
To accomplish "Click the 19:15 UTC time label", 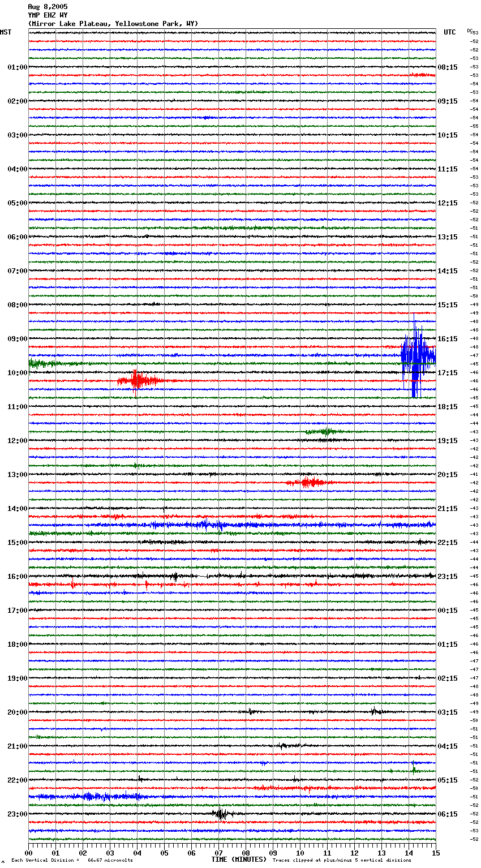I will (x=447, y=441).
